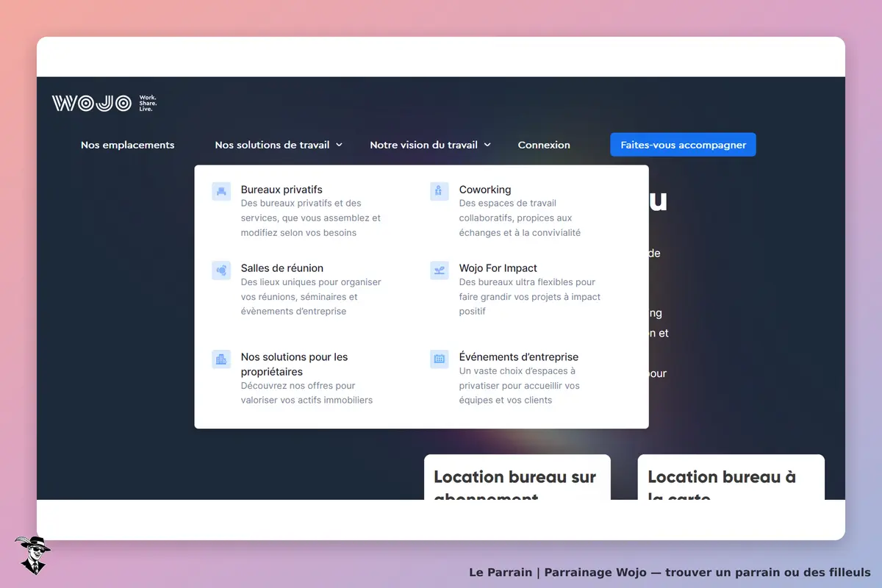Click the Salles de réunion description text
This screenshot has width=882, height=588.
(x=311, y=296)
